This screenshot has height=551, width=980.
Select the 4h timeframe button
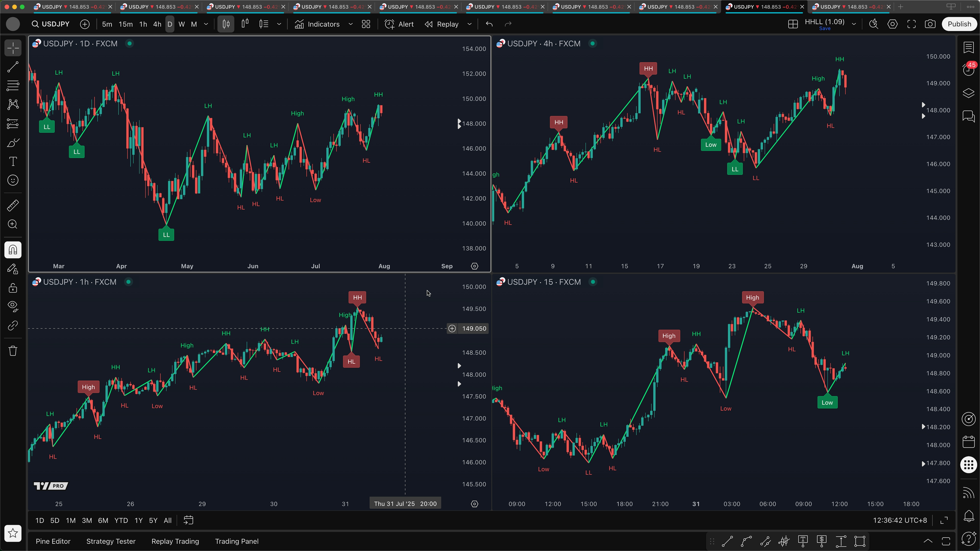[x=157, y=24]
